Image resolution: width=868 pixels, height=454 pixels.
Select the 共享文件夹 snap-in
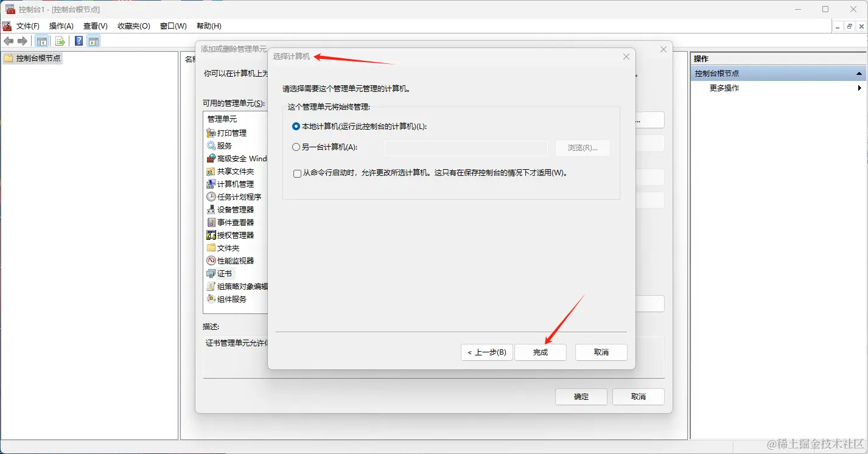(x=231, y=171)
